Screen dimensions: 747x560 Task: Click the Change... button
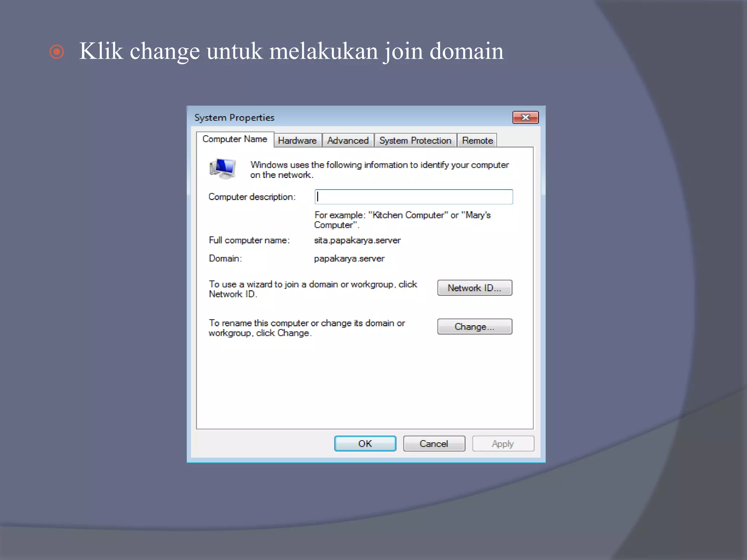475,327
